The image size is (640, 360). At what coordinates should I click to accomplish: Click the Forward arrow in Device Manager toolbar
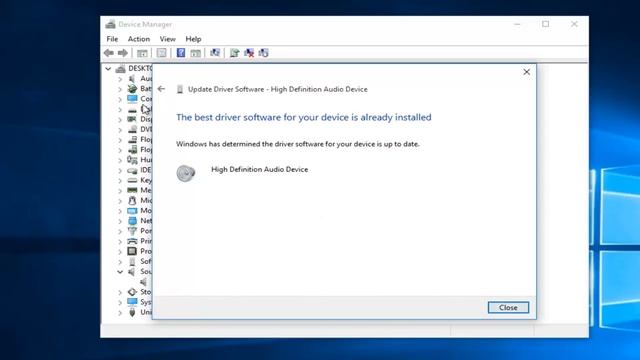pyautogui.click(x=122, y=53)
